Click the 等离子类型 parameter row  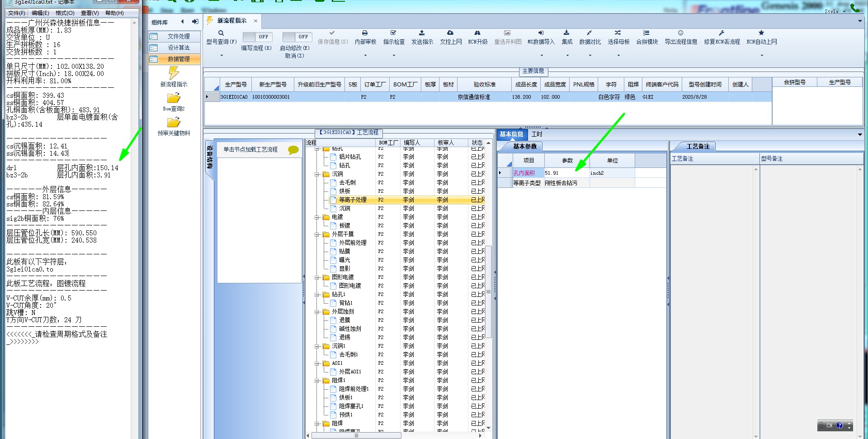point(581,183)
